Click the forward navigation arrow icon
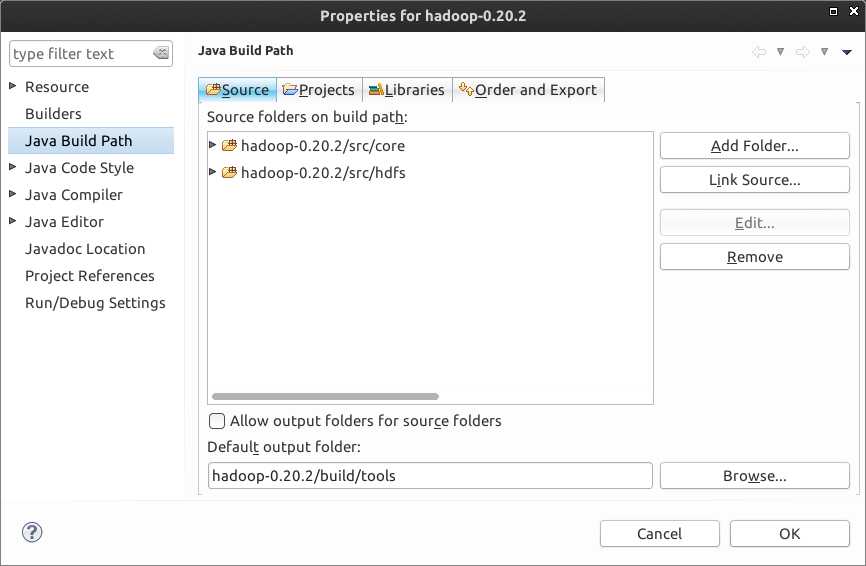 point(802,52)
